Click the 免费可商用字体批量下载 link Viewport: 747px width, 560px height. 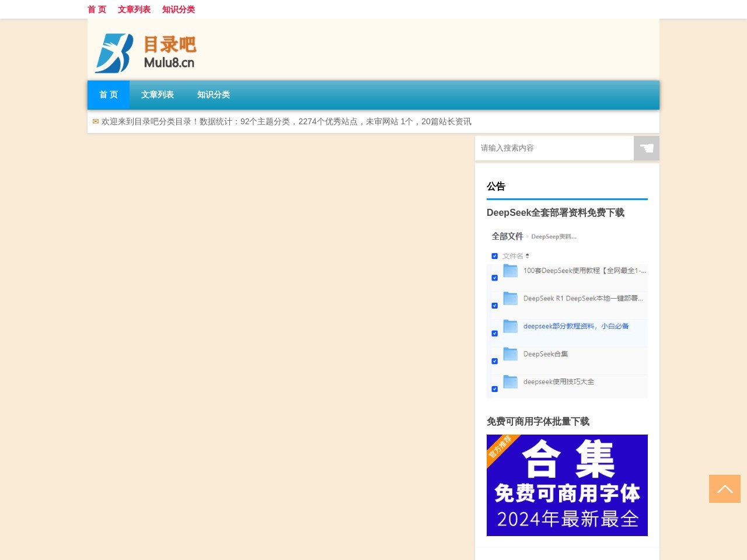(x=539, y=422)
